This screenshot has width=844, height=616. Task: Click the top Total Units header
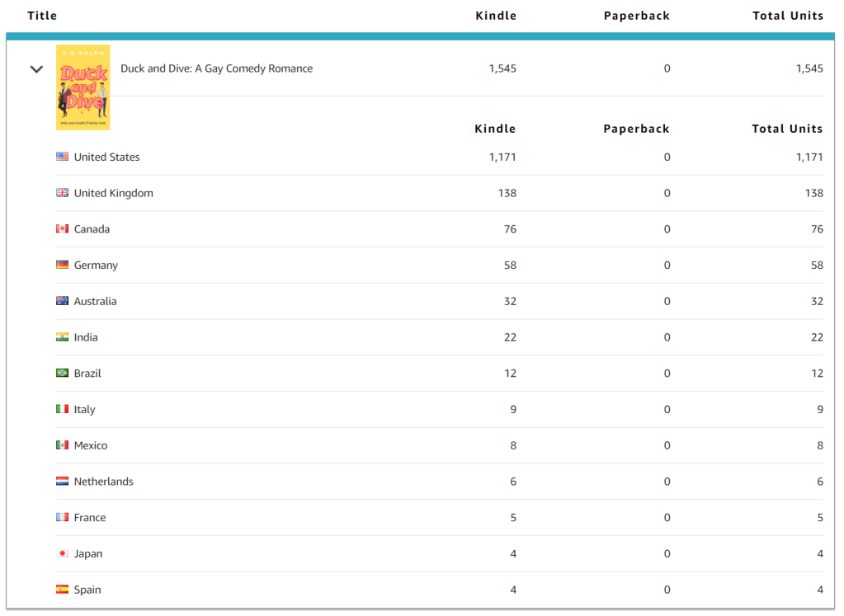[787, 16]
